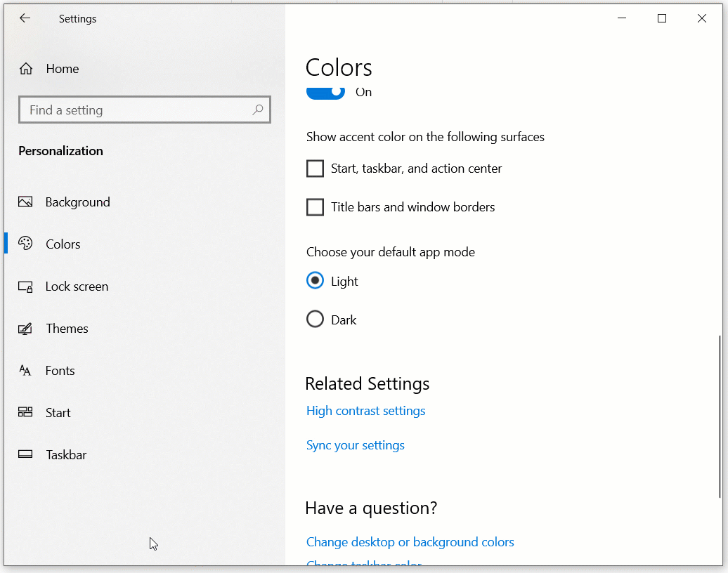The width and height of the screenshot is (728, 573).
Task: Select the Light app mode
Action: [x=316, y=281]
